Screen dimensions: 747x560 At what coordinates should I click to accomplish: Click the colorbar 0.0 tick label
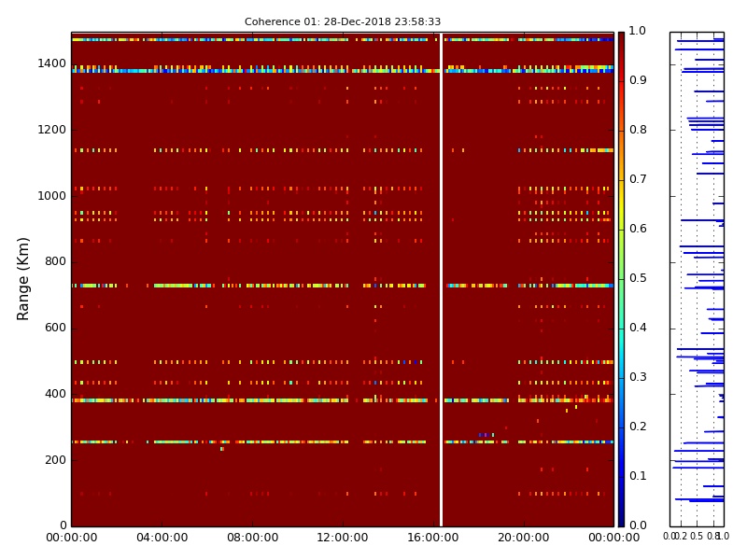tap(638, 525)
